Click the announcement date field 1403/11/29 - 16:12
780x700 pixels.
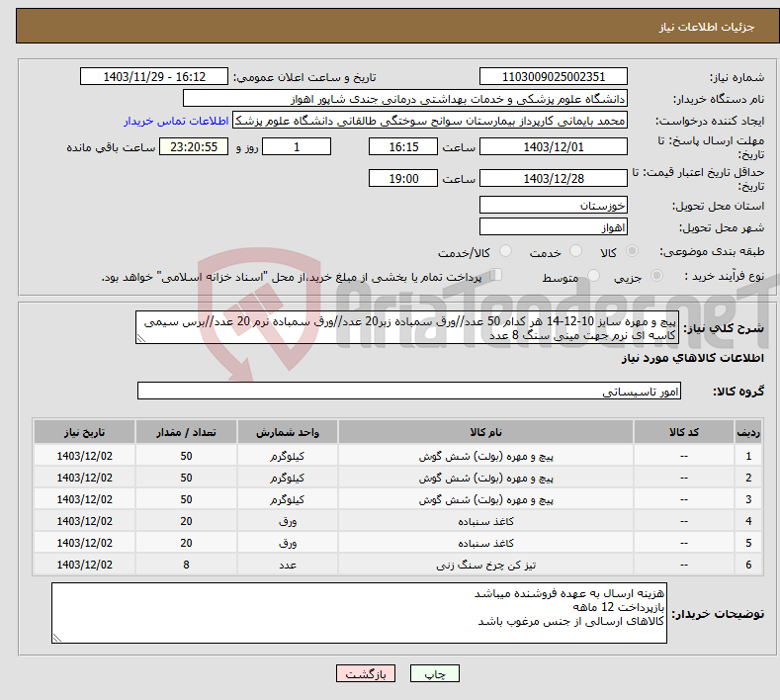click(x=153, y=76)
